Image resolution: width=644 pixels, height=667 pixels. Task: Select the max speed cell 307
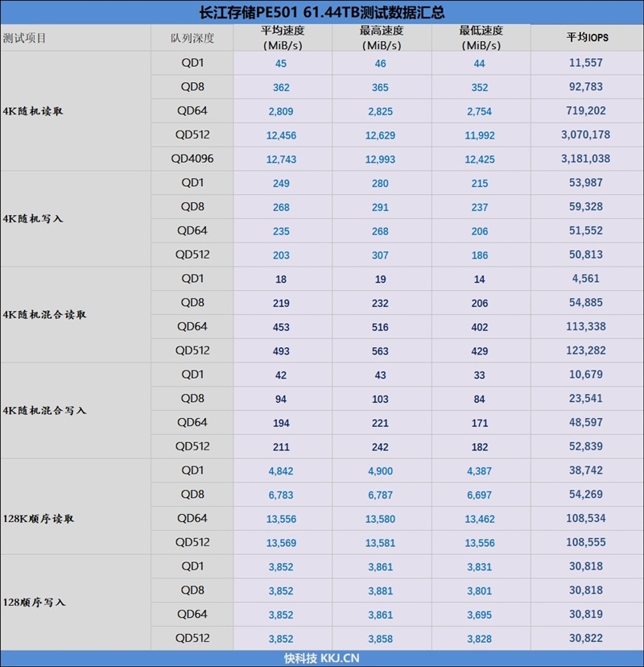tap(382, 255)
